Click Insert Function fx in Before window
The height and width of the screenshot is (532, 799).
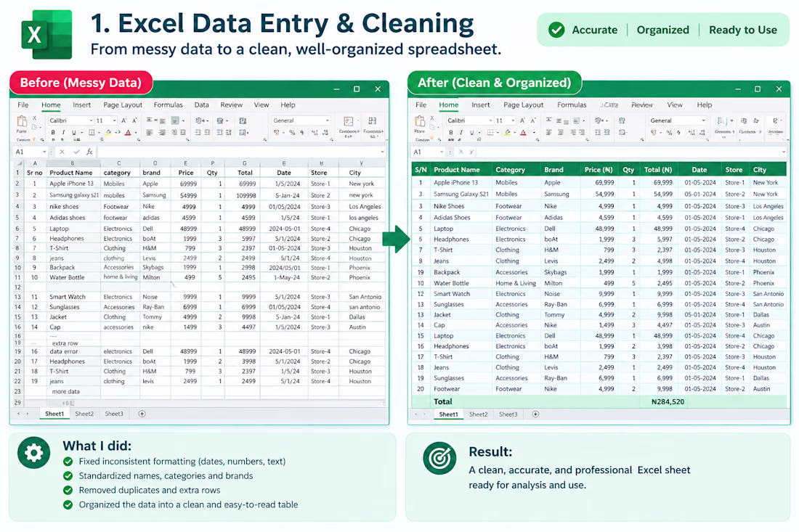89,152
